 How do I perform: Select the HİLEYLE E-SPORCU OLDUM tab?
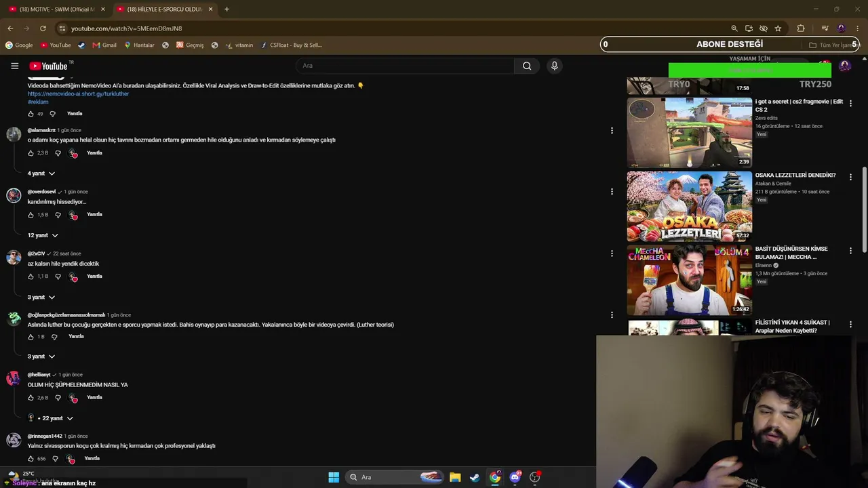[164, 9]
